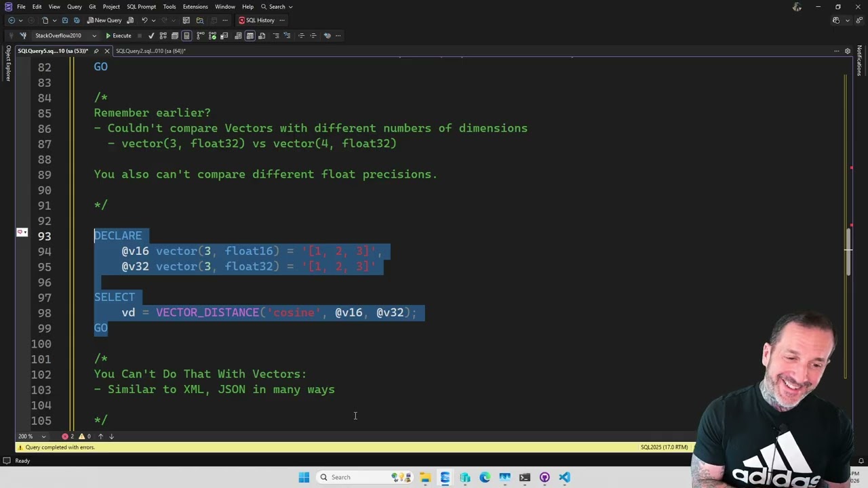Click the Increase Indent icon
This screenshot has height=488, width=868.
[x=313, y=35]
